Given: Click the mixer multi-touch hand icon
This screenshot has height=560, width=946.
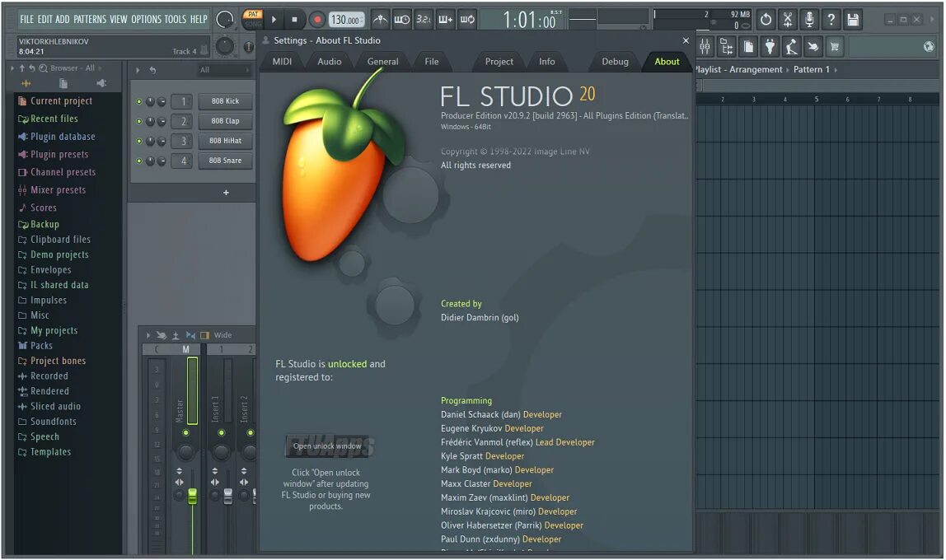Looking at the screenshot, I should click(161, 335).
